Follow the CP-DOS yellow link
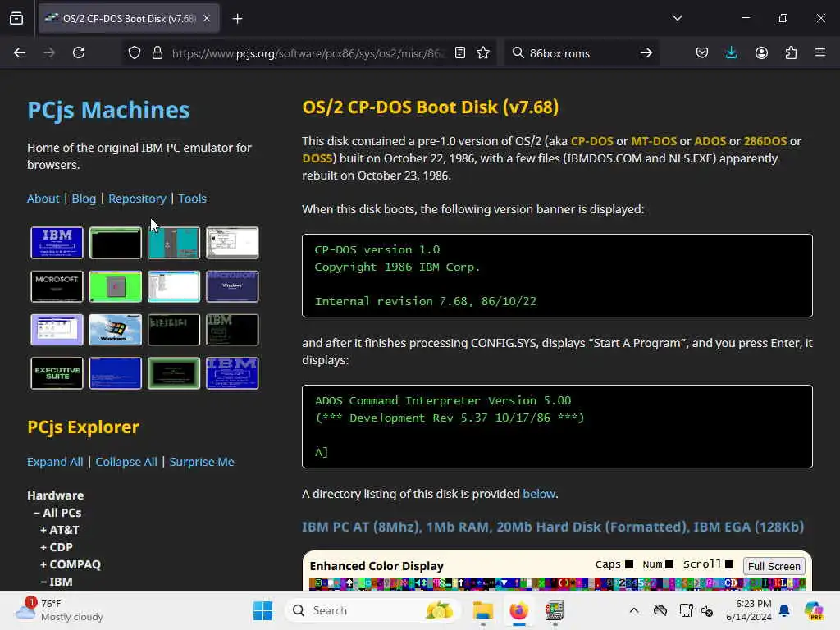Screen dimensions: 840x630 click(592, 141)
